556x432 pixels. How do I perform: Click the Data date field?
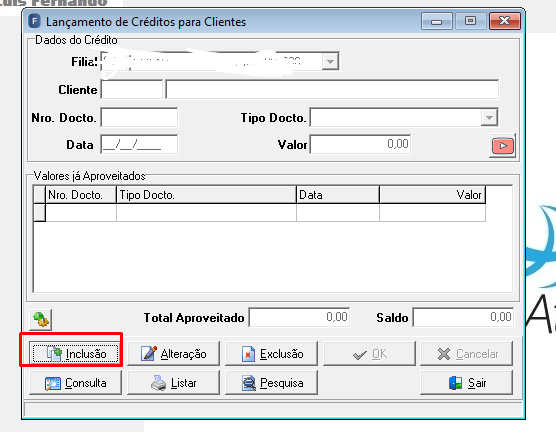139,144
